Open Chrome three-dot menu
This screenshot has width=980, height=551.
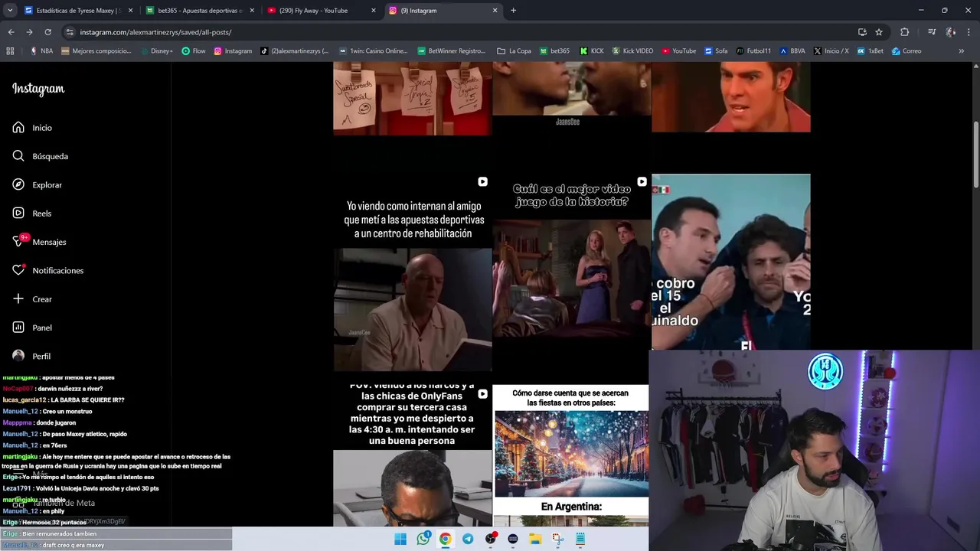(969, 32)
